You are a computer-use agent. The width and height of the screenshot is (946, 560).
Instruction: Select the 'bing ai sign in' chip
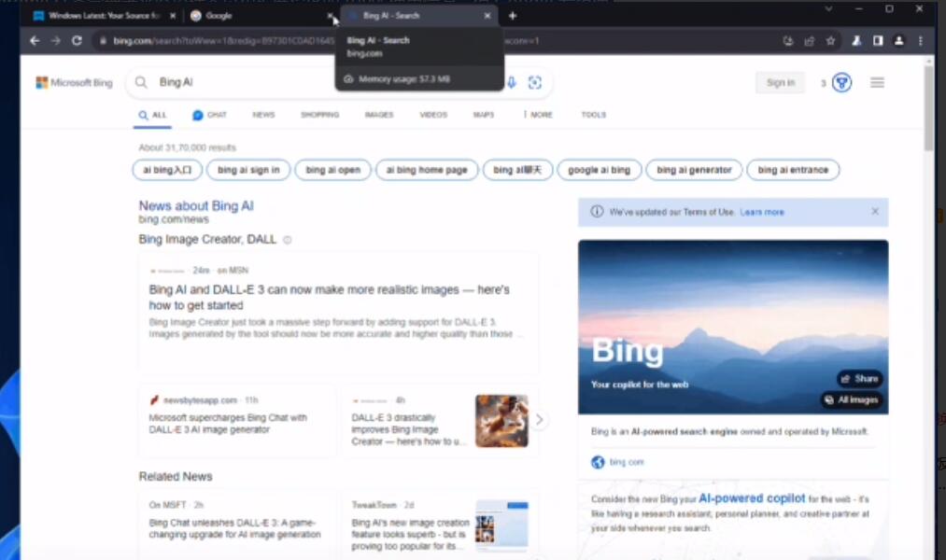tap(248, 170)
